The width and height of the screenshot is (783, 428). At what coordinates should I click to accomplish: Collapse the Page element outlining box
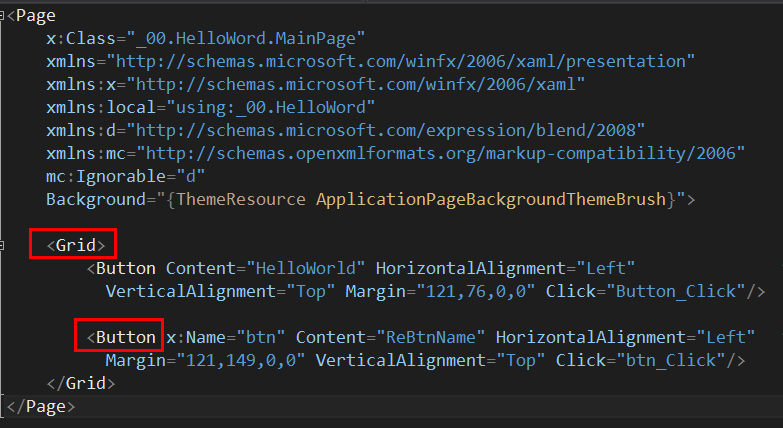(x=1, y=15)
